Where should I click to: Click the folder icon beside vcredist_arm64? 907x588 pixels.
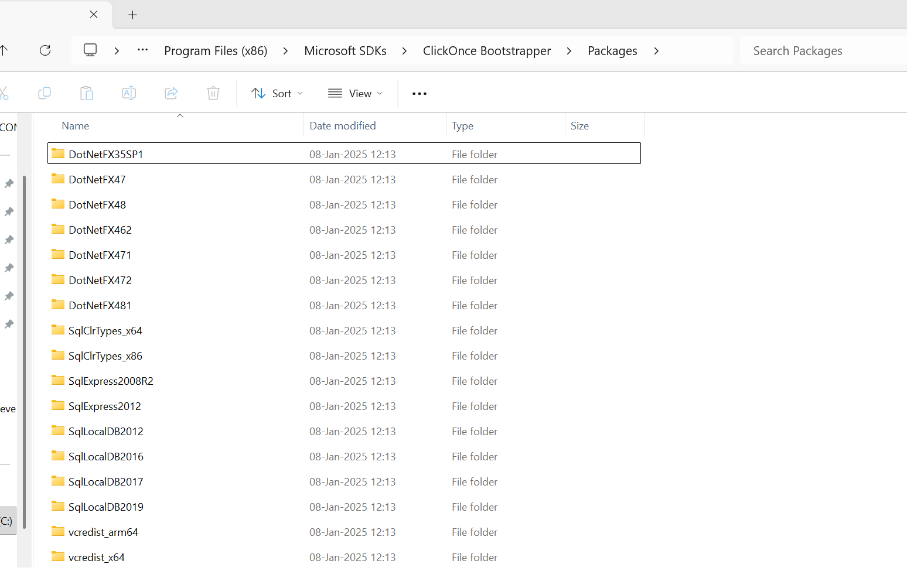pyautogui.click(x=58, y=531)
